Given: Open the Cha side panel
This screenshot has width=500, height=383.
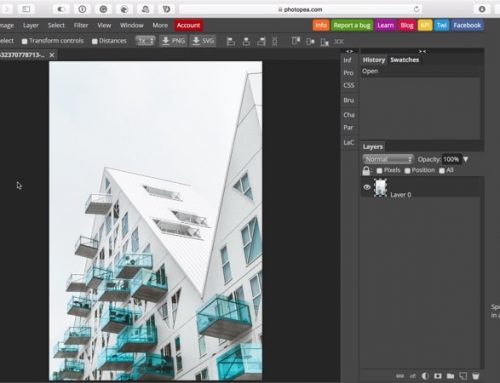Looking at the screenshot, I should click(349, 115).
